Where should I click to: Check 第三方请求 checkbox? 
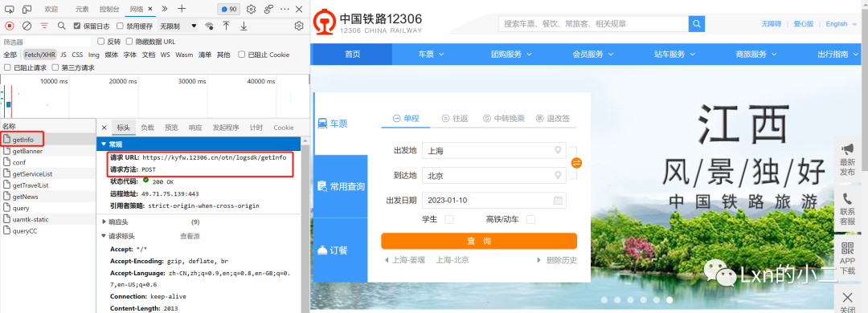55,67
